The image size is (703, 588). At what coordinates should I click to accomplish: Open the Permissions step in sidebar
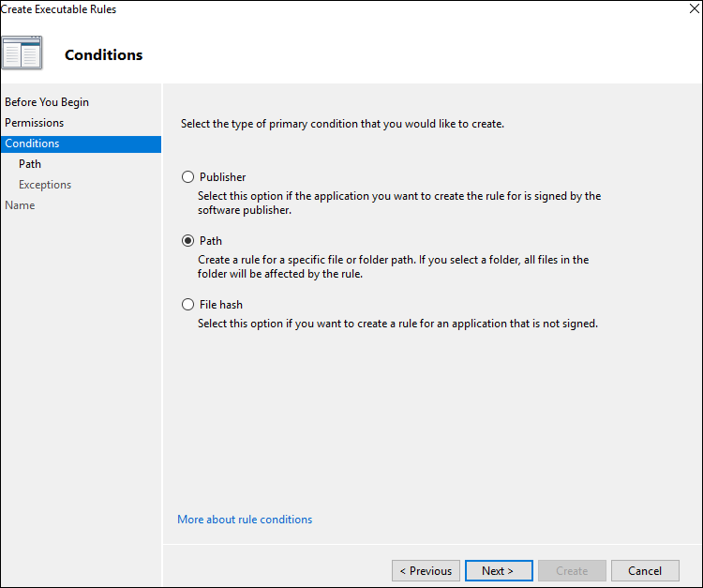35,123
